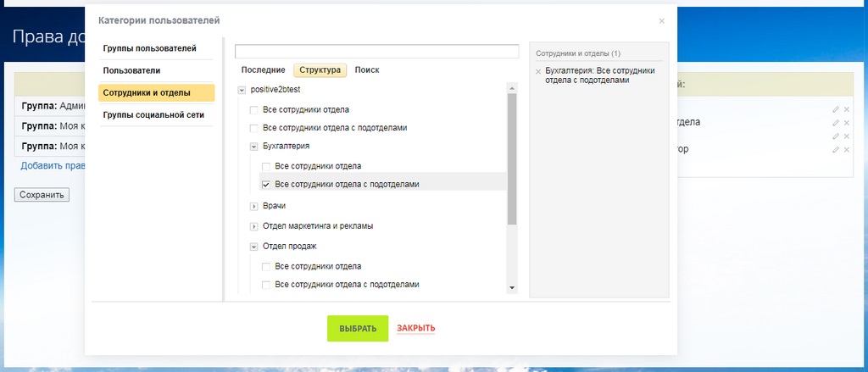
Task: Click pencil icon in topmost background rights row
Action: (836, 109)
